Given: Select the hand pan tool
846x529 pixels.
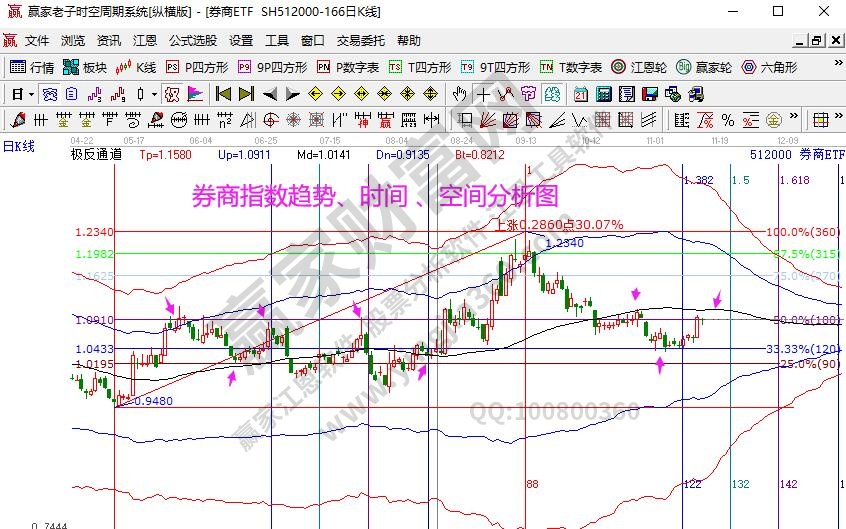Looking at the screenshot, I should tap(459, 94).
